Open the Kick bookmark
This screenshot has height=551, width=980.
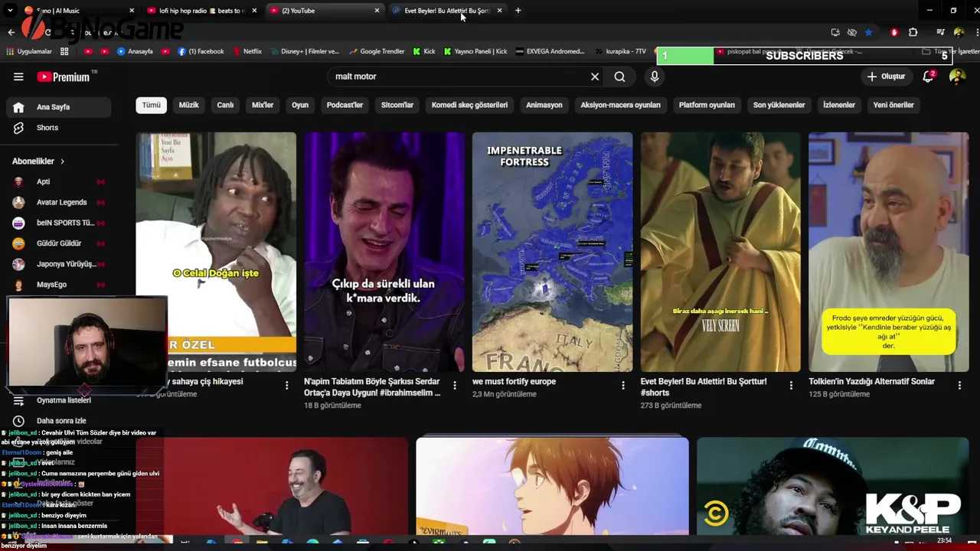click(x=423, y=51)
